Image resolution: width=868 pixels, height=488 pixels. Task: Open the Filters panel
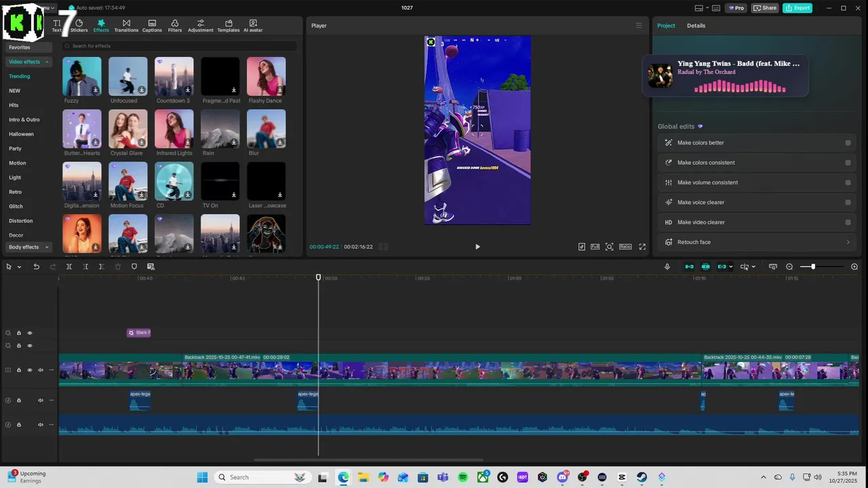(x=175, y=26)
